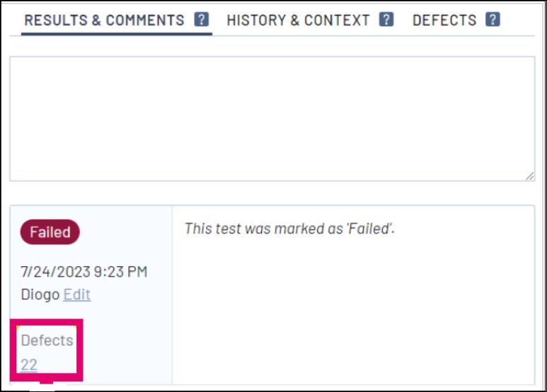
Task: Open linked defect 22
Action: 29,364
